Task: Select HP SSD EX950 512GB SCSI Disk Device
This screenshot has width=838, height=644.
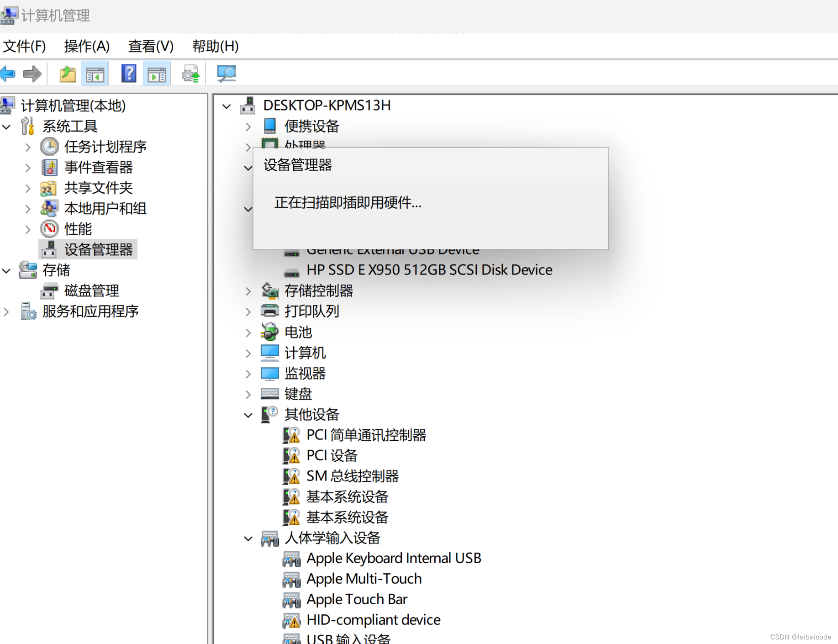Action: (429, 270)
